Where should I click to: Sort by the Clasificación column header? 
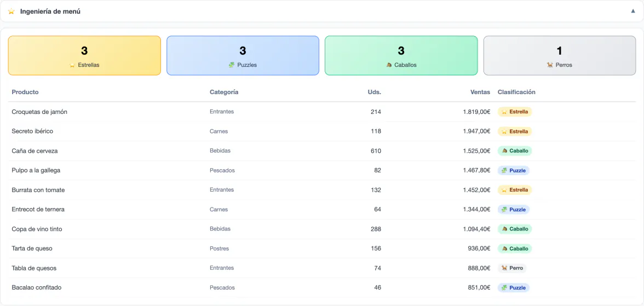516,92
